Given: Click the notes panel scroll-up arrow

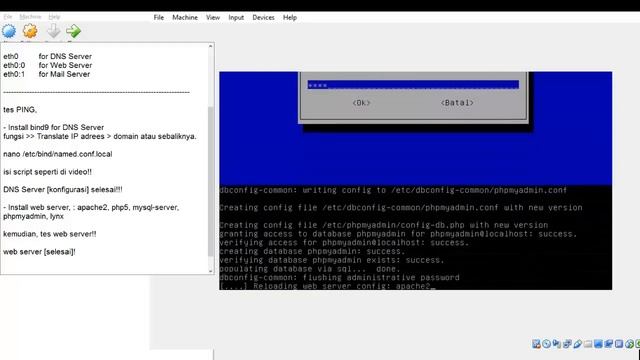Looking at the screenshot, I should coord(211,47).
